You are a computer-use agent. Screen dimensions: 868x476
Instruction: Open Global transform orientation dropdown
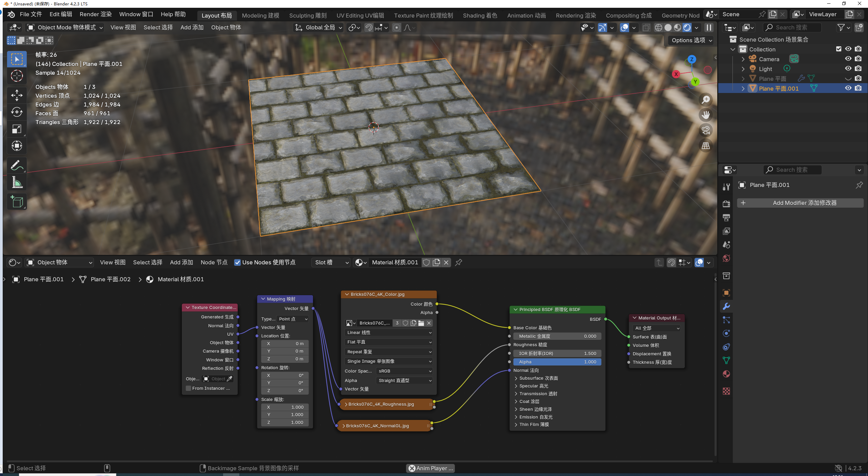click(x=318, y=27)
